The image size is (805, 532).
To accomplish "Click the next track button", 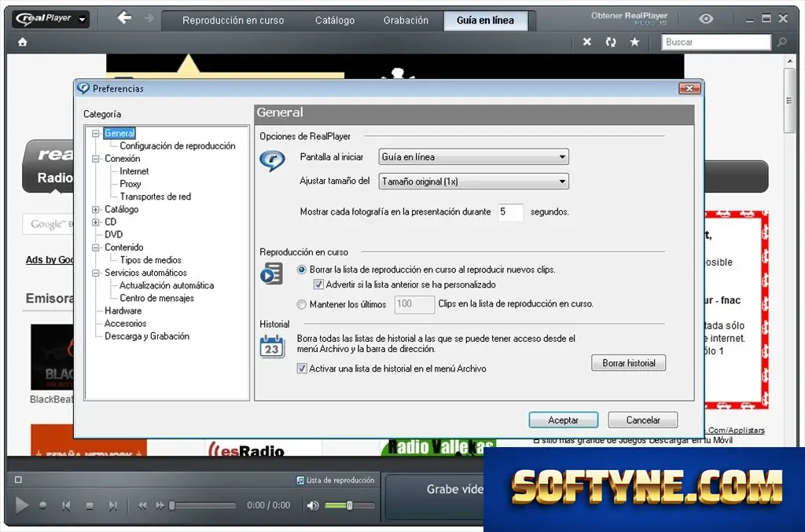I will pyautogui.click(x=112, y=506).
